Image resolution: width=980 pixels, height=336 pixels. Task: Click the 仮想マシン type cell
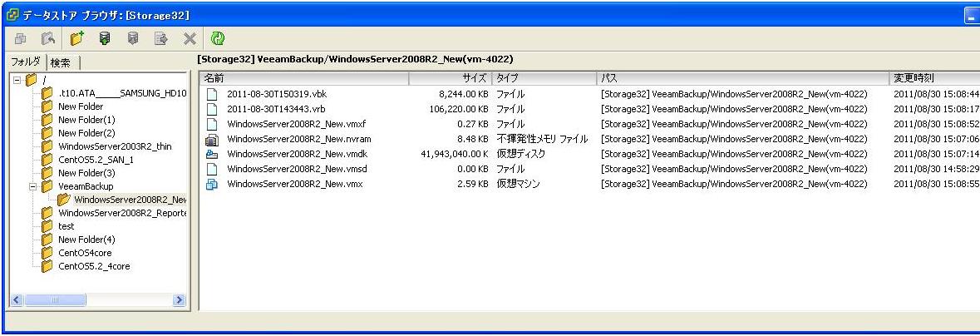518,184
